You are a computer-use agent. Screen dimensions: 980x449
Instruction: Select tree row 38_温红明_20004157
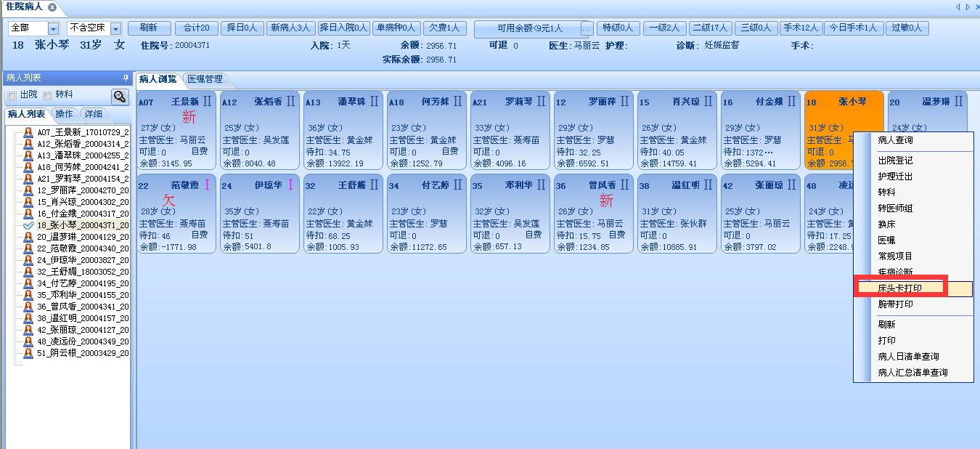pyautogui.click(x=83, y=318)
